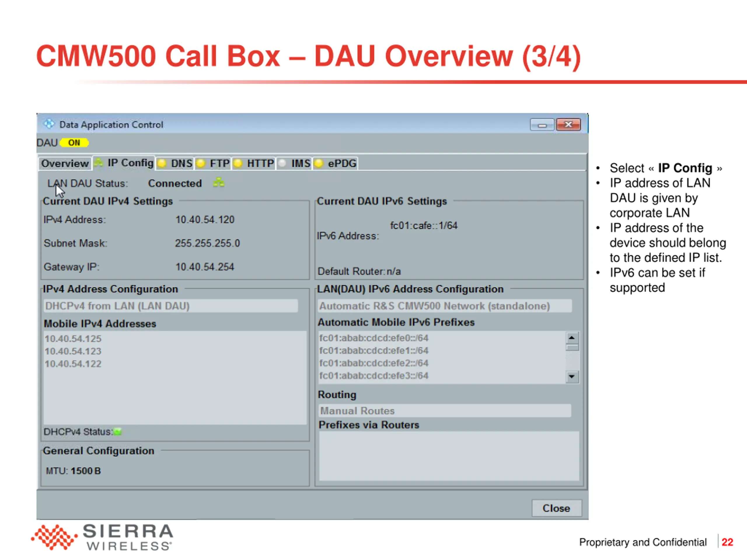747x560 pixels.
Task: Click the IPv6 address fc01:cafe::1/64
Action: coord(424,225)
